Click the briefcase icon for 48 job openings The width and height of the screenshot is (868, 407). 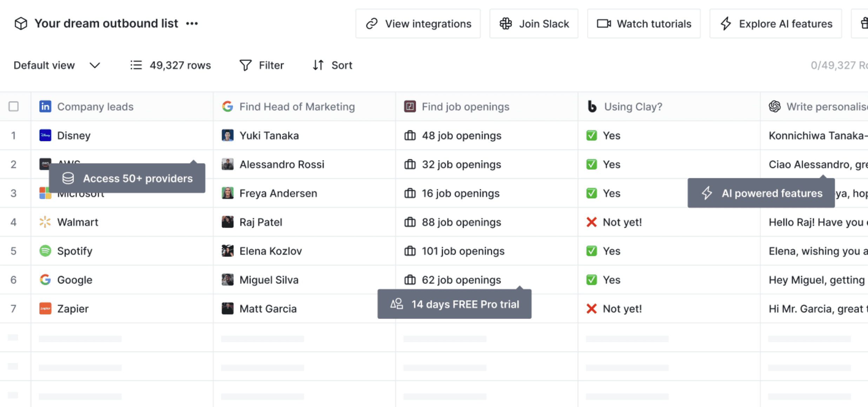pyautogui.click(x=410, y=135)
